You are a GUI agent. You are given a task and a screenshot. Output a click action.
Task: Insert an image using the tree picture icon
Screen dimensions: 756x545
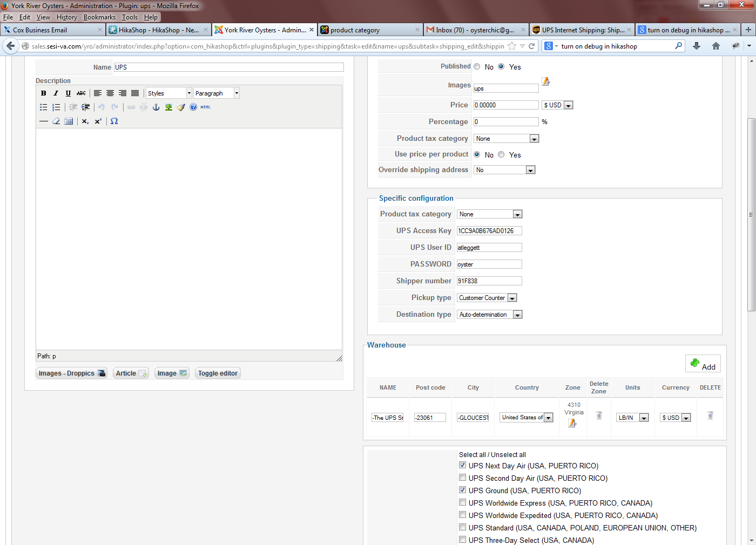[168, 107]
